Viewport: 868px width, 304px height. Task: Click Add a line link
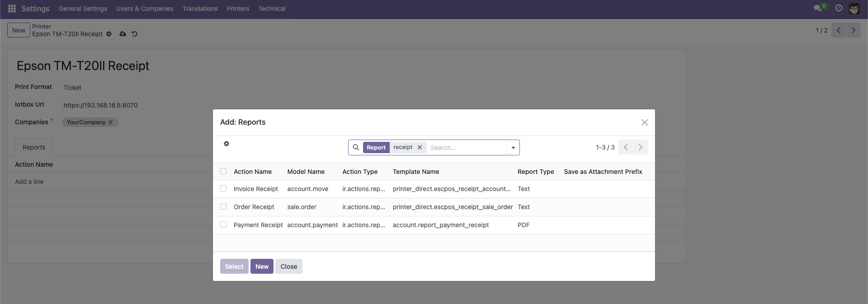(29, 182)
